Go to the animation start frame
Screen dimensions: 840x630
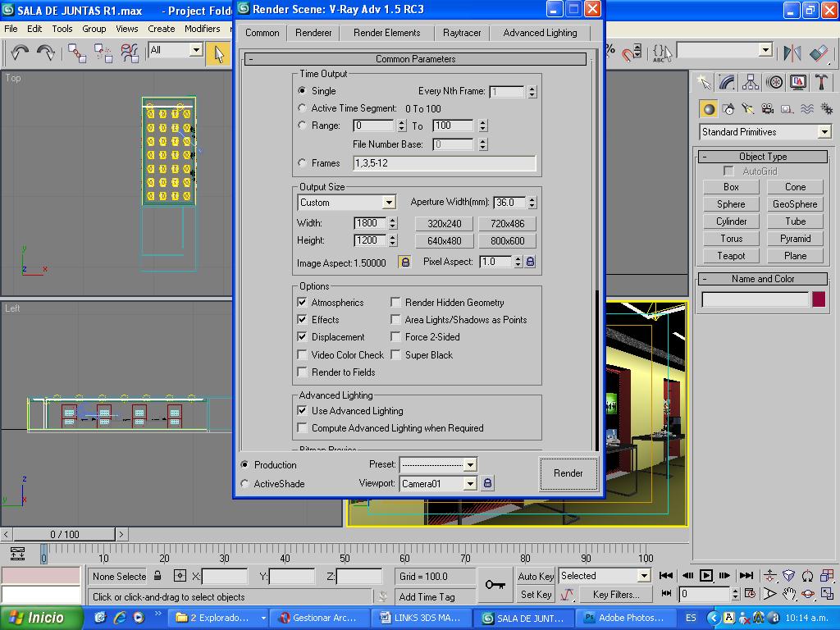point(666,575)
